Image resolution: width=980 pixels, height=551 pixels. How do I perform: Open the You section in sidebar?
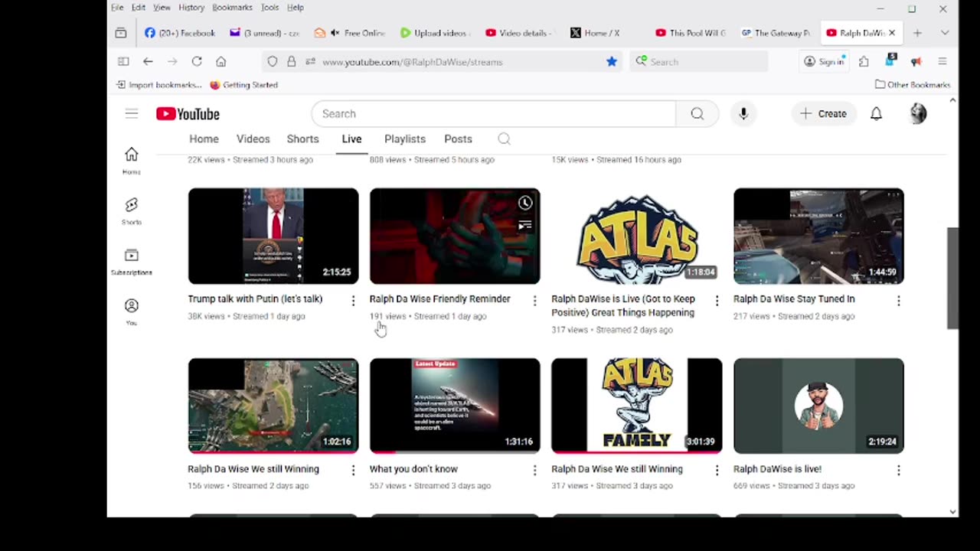pos(132,311)
